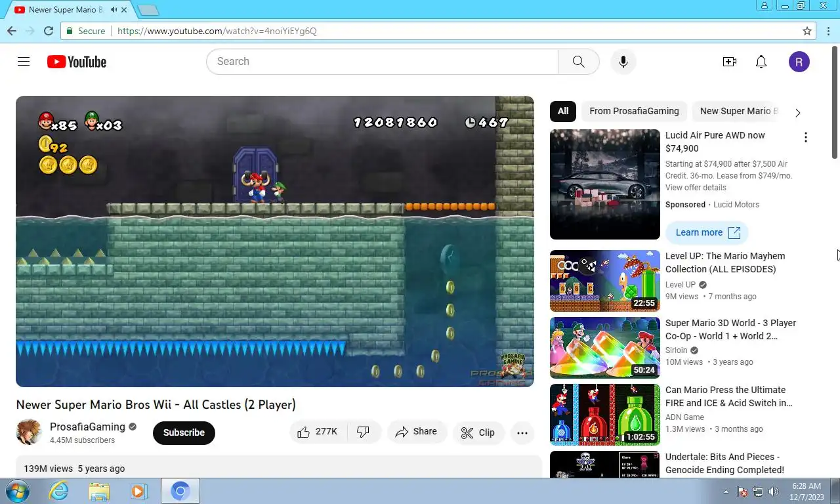Clip this video
Viewport: 840px width, 504px height.
(478, 432)
